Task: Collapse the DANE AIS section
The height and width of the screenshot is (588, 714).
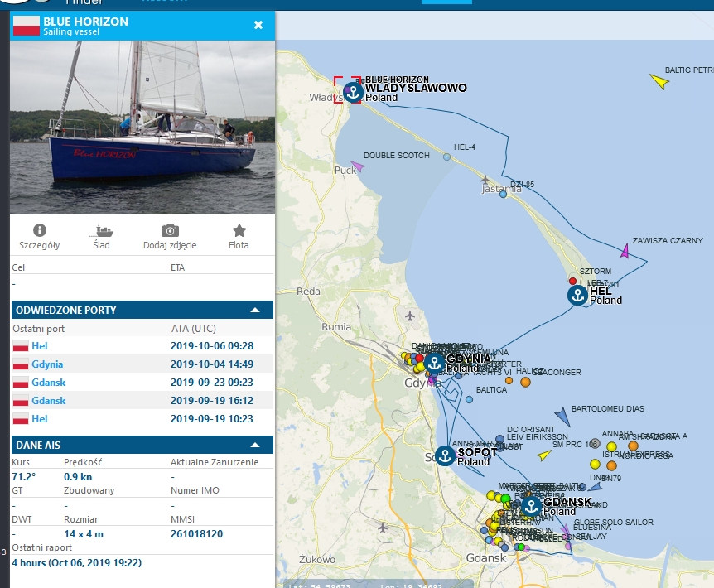Action: [x=255, y=445]
